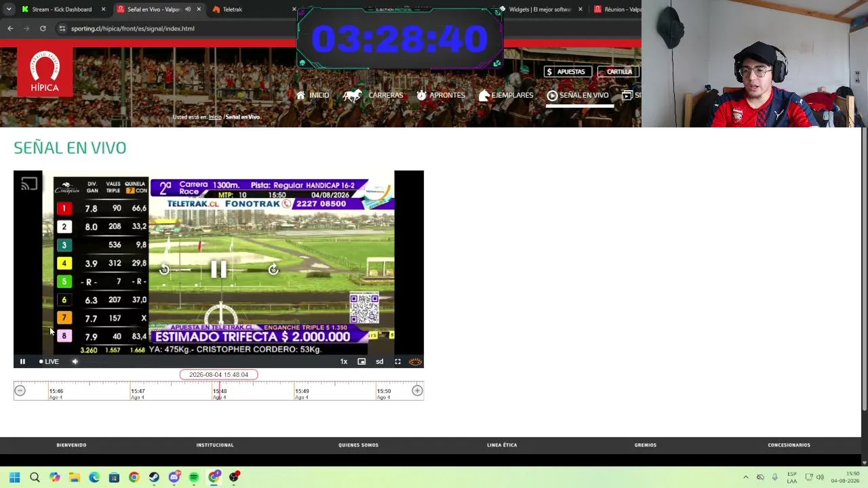Reload the page with the refresh icon

(x=43, y=28)
